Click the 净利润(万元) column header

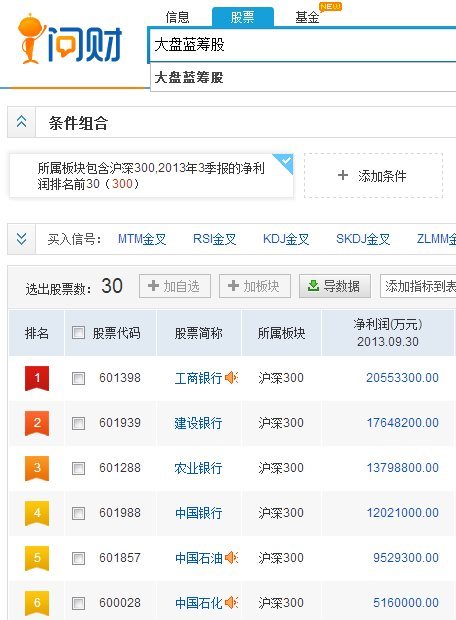(388, 333)
